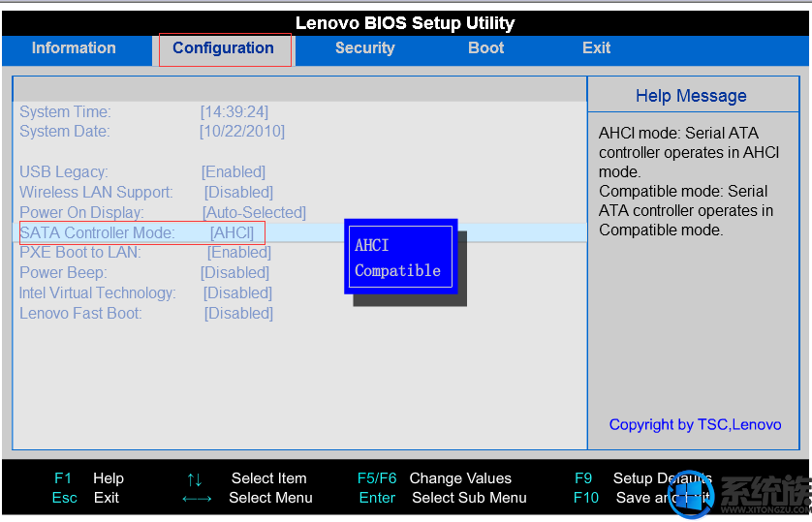Open SATA Controller Mode [AHCI] value
This screenshot has width=812, height=522.
[x=232, y=232]
